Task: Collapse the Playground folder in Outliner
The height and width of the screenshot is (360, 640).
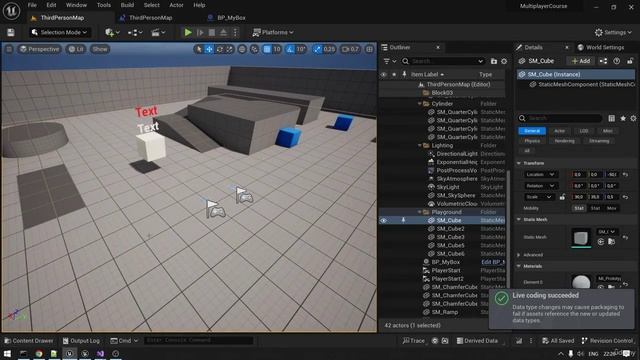Action: (x=420, y=212)
